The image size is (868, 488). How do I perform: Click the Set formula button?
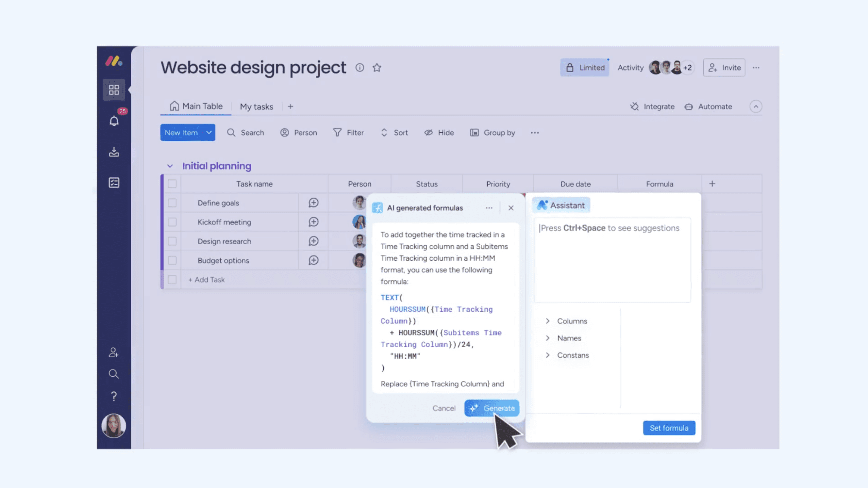[x=669, y=428]
